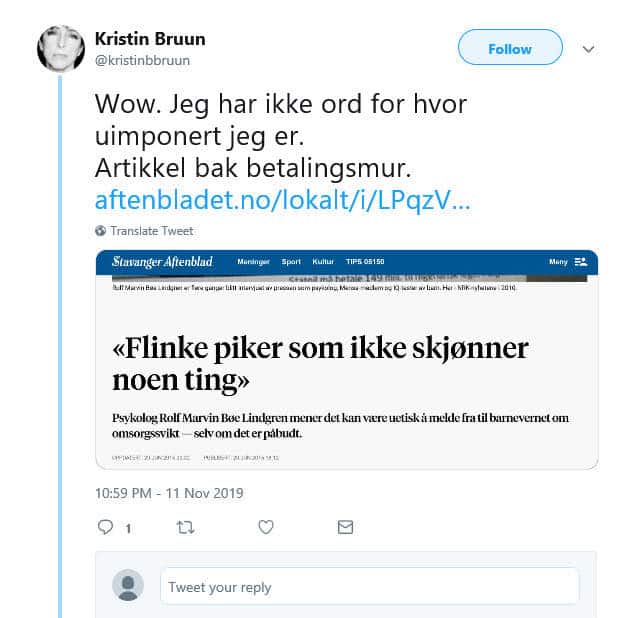Open the Kristin Bruun display name
This screenshot has height=618, width=618.
point(150,39)
